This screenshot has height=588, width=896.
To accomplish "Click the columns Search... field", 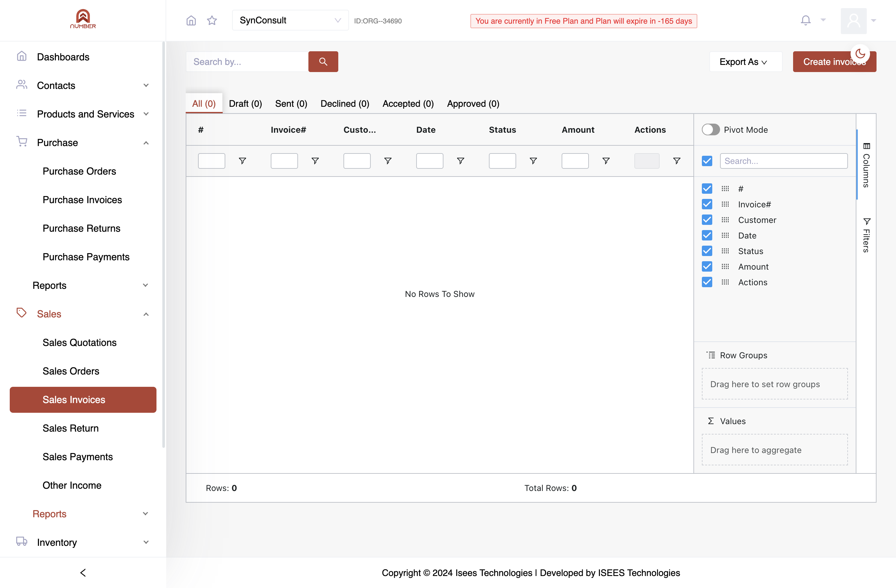I will (783, 161).
